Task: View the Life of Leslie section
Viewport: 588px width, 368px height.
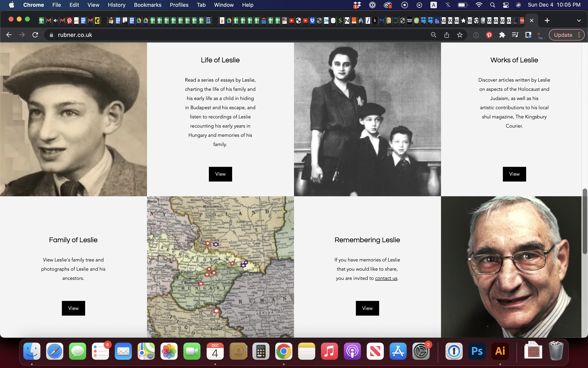Action: pyautogui.click(x=220, y=174)
